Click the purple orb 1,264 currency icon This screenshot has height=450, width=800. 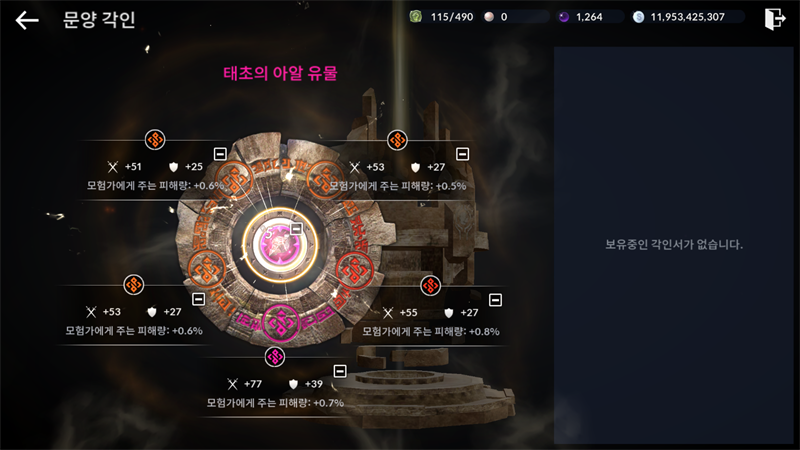(x=564, y=17)
